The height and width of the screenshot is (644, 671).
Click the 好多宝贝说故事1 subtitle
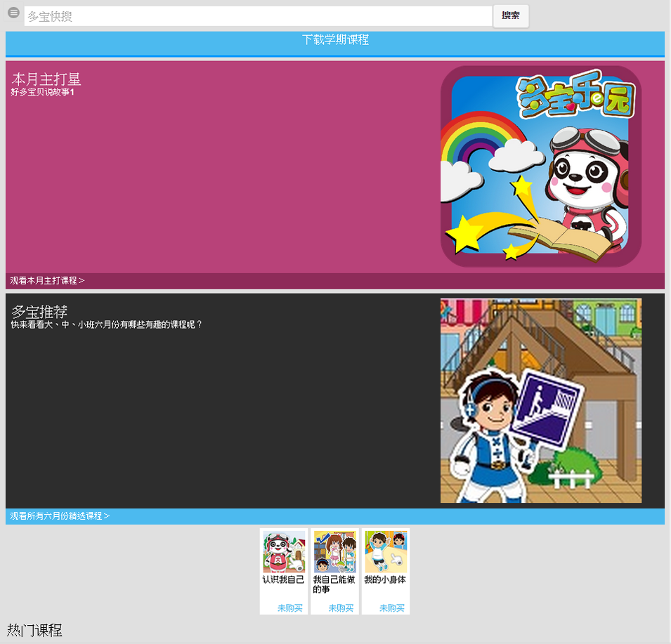tap(43, 93)
